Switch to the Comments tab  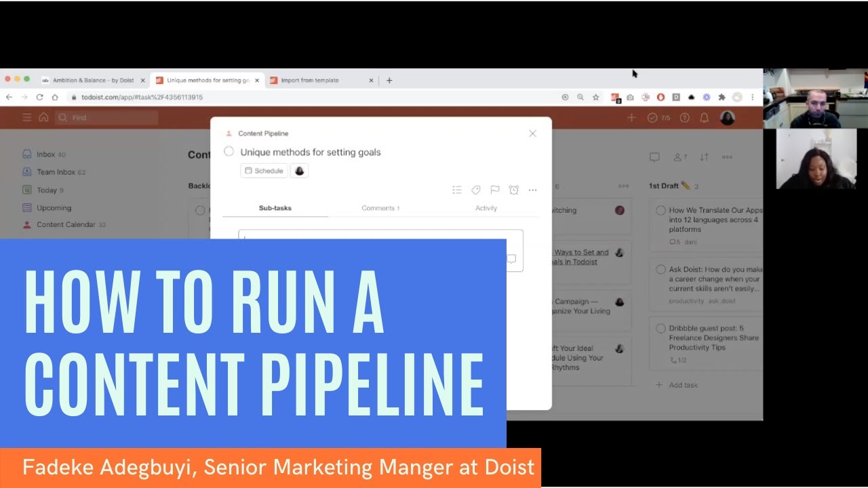point(380,208)
